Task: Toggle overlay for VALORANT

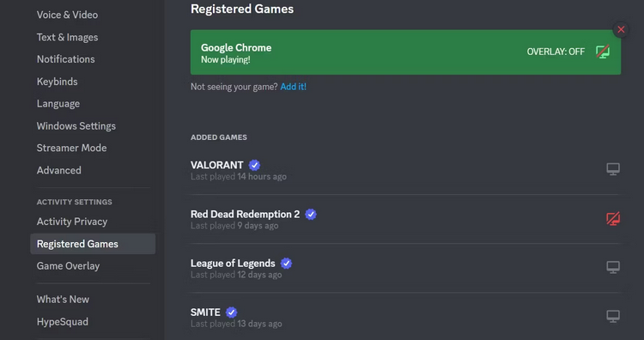Action: pyautogui.click(x=613, y=169)
